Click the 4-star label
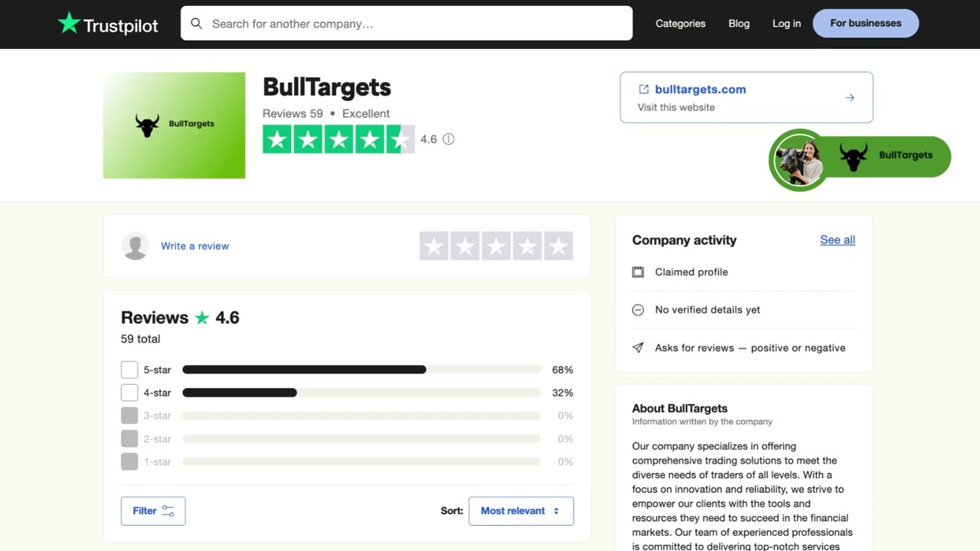 (157, 393)
